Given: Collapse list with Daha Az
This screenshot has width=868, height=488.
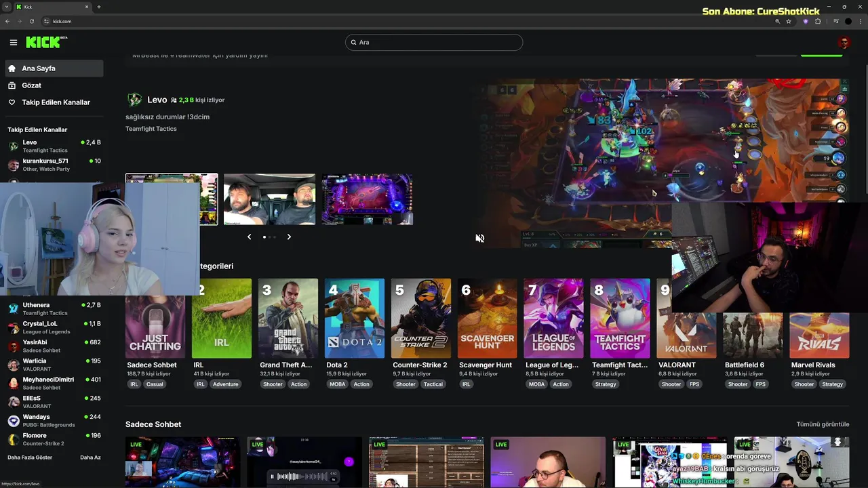Looking at the screenshot, I should 90,457.
